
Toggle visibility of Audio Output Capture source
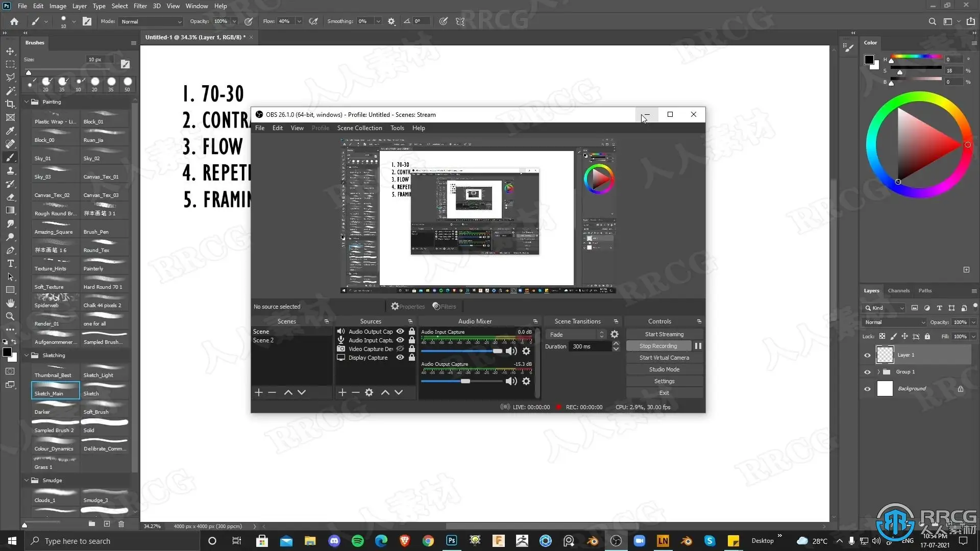tap(400, 332)
